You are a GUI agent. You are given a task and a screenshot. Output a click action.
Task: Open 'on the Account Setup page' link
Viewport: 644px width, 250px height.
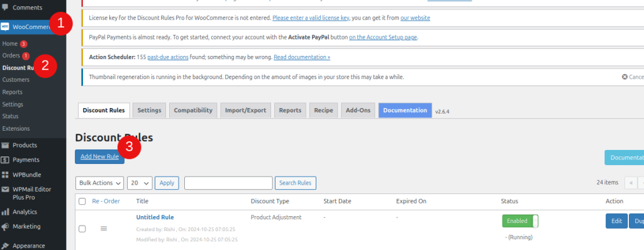tap(383, 37)
